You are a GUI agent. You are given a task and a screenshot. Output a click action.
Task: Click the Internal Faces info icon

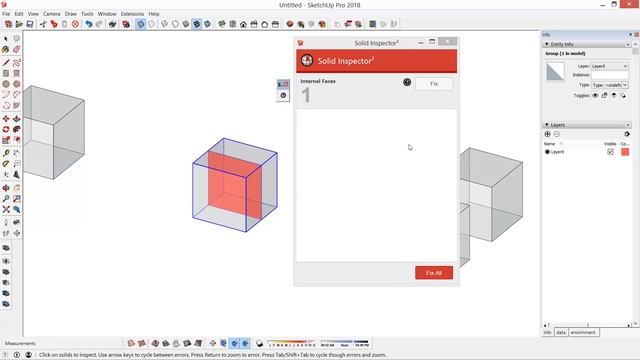tap(407, 82)
